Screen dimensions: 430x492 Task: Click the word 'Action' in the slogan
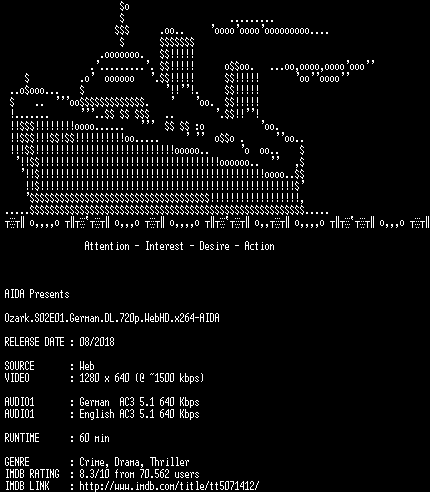(259, 246)
